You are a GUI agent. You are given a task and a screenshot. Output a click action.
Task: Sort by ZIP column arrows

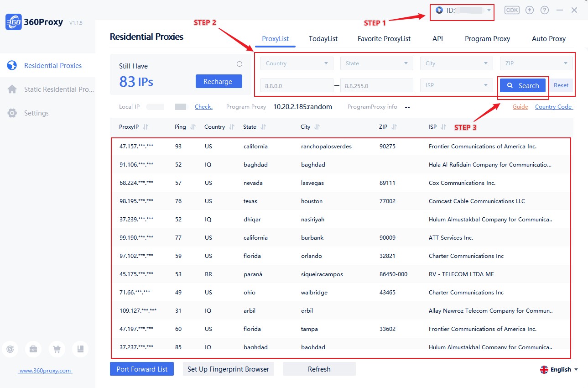(x=394, y=127)
